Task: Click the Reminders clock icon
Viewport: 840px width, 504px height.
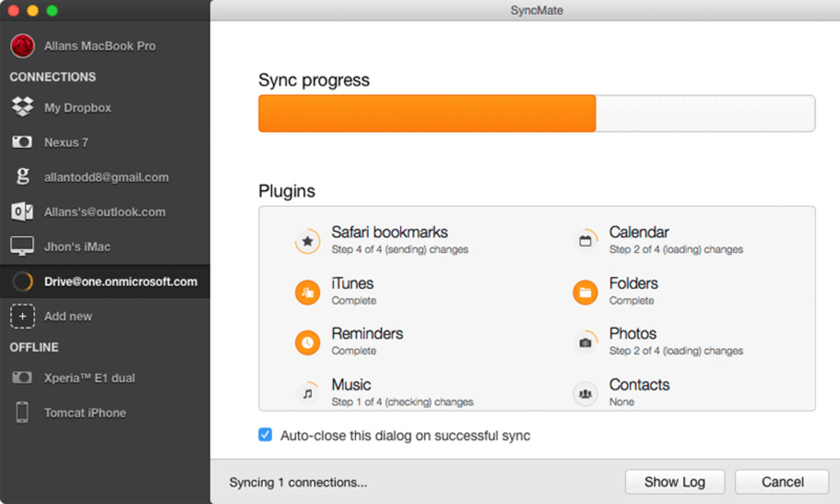Action: coord(307,343)
